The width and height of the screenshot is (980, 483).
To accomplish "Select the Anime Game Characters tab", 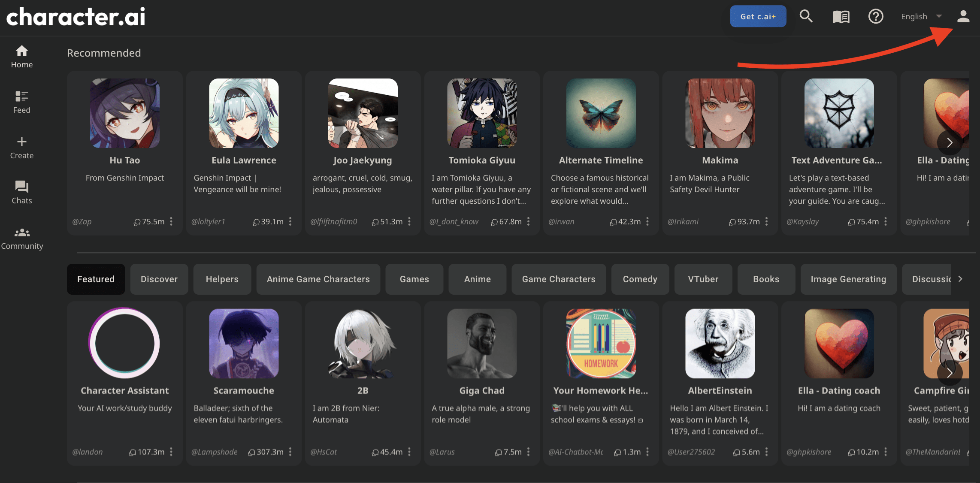I will coord(318,279).
